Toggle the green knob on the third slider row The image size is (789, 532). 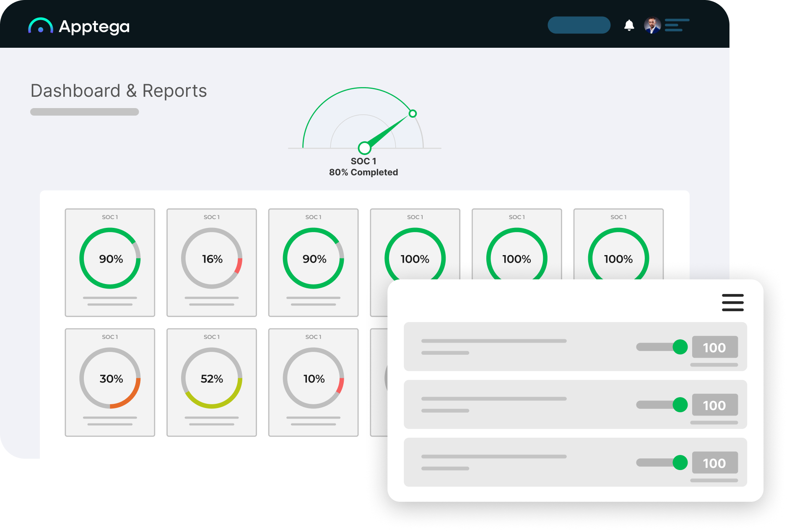point(681,462)
